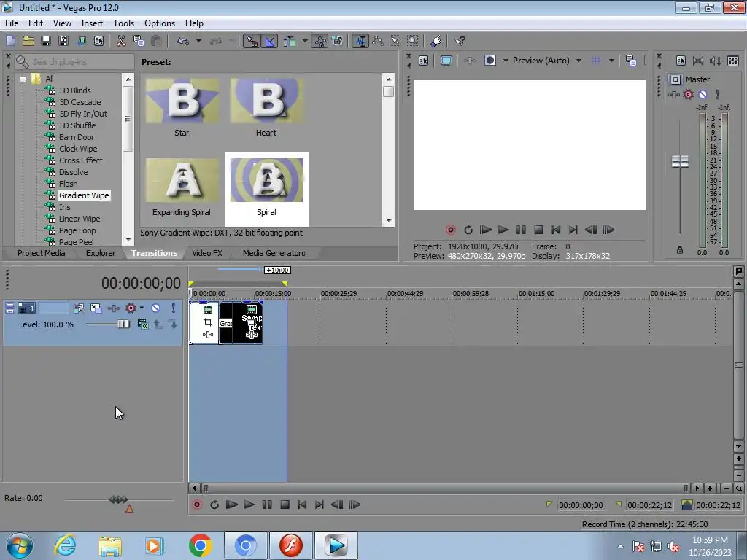
Task: Click the Copy icon in main toolbar
Action: (x=139, y=42)
